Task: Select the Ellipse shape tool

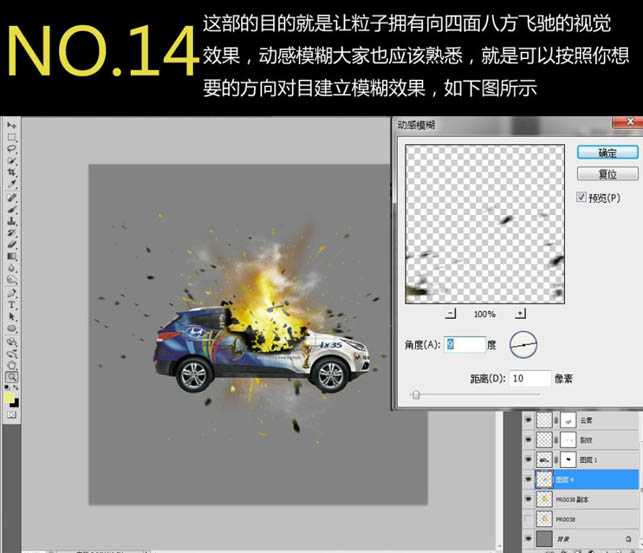Action: click(11, 329)
